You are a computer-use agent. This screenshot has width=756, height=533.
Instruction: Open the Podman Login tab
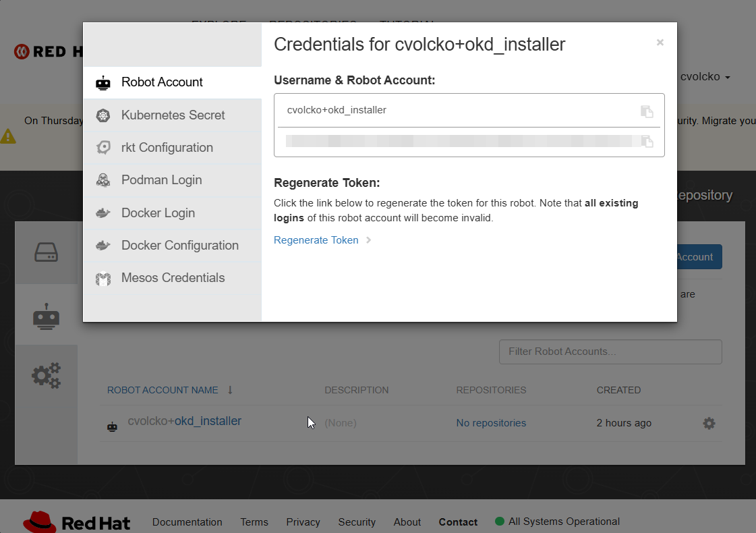pos(161,180)
